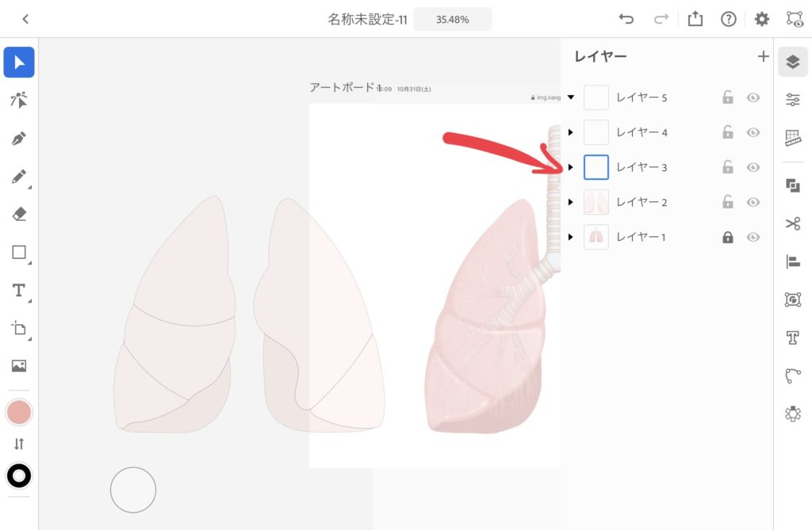
Task: Click the 35.48% zoom level button
Action: click(x=452, y=20)
